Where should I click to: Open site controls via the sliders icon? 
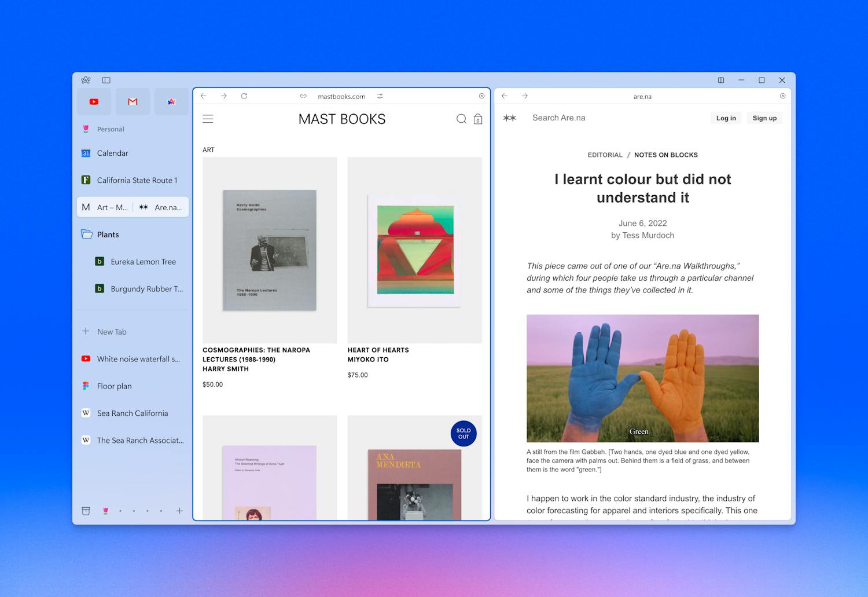coord(380,96)
